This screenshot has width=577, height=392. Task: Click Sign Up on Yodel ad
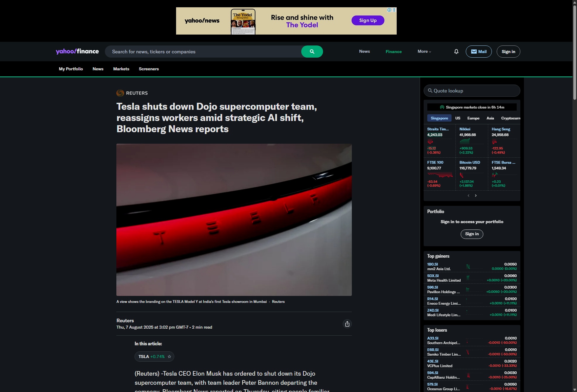[368, 20]
